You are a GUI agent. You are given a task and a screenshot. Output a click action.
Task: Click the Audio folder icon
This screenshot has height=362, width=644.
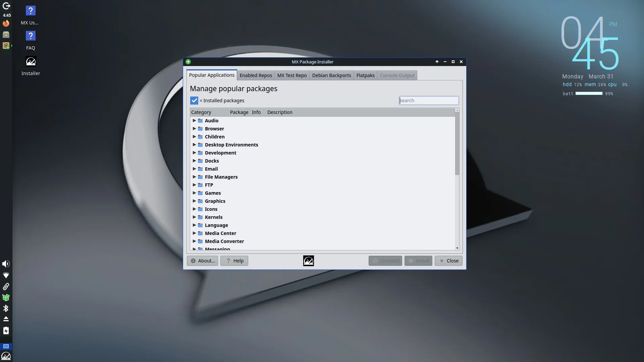click(x=200, y=121)
